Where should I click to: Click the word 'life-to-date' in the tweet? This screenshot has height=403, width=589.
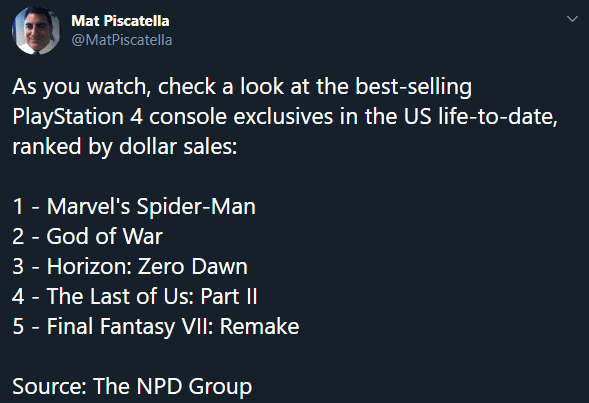coord(498,116)
